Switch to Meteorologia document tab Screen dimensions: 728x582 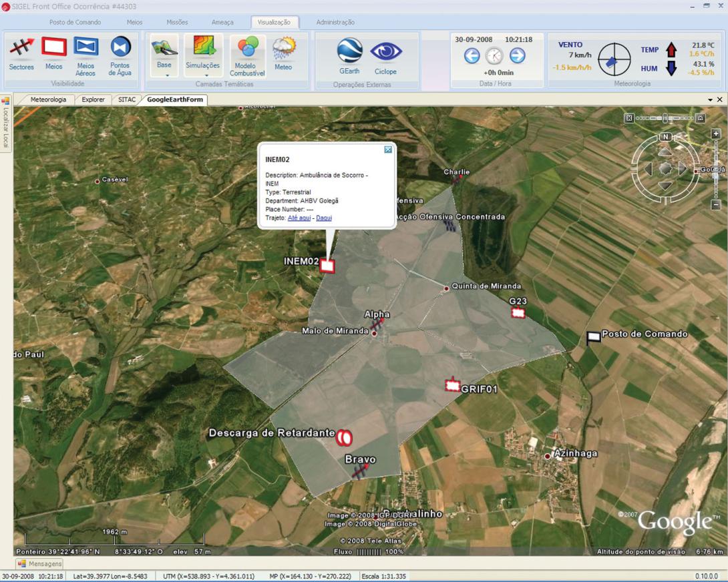pyautogui.click(x=48, y=100)
